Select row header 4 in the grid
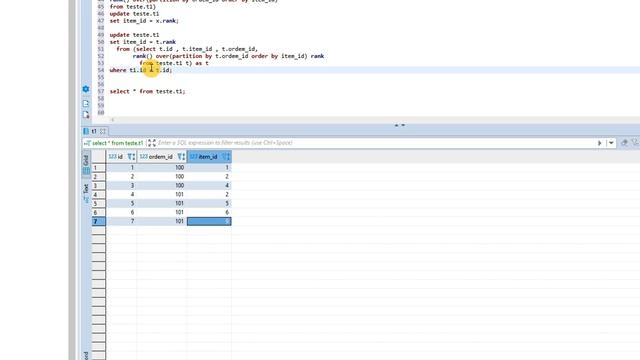Screen dimensions: 640x360 click(98, 195)
